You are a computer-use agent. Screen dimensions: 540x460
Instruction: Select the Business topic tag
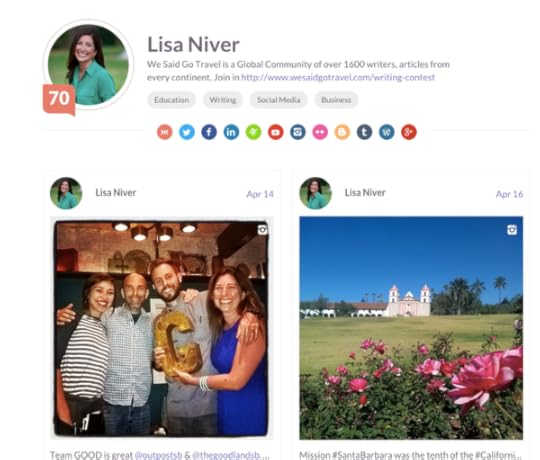pyautogui.click(x=336, y=100)
